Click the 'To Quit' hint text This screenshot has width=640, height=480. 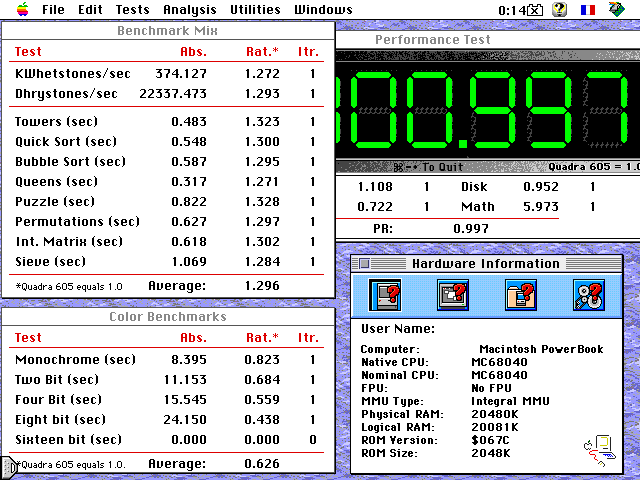(x=442, y=167)
